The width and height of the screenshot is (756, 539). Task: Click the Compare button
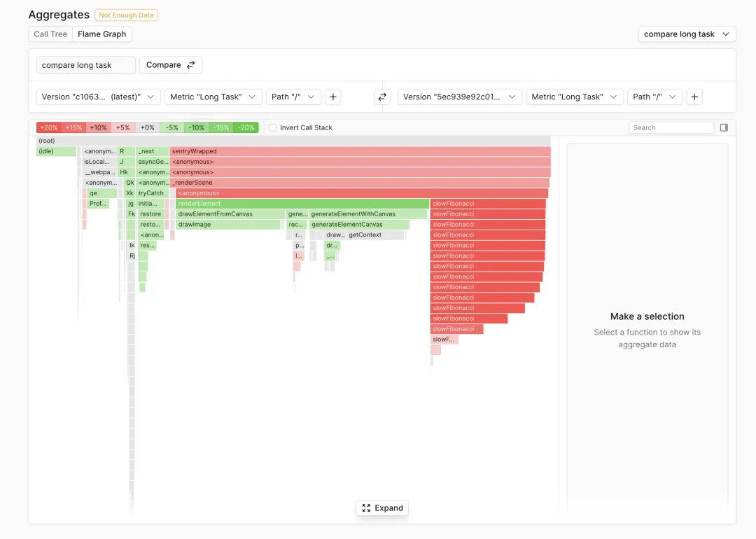pyautogui.click(x=171, y=64)
